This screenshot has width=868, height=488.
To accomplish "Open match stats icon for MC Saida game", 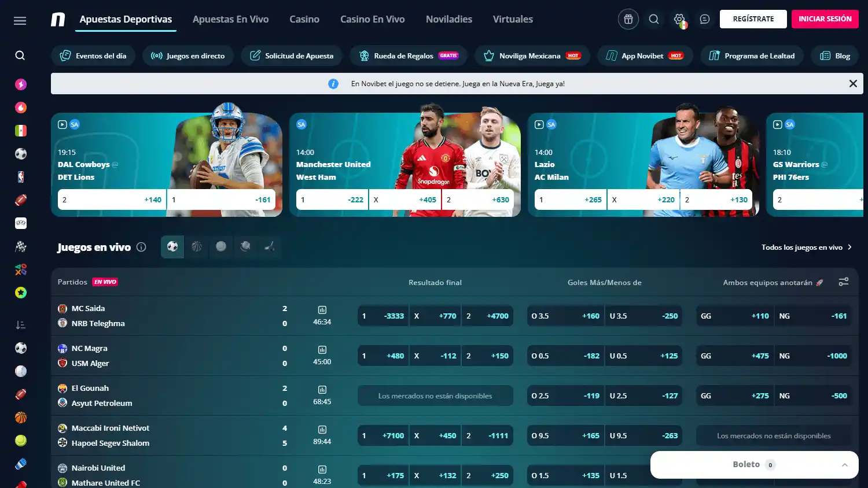I will tap(322, 310).
